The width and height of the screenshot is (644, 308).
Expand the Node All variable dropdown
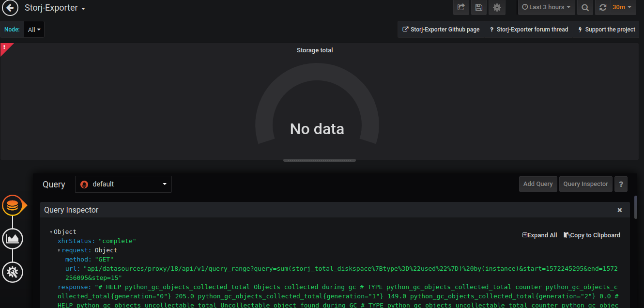34,30
